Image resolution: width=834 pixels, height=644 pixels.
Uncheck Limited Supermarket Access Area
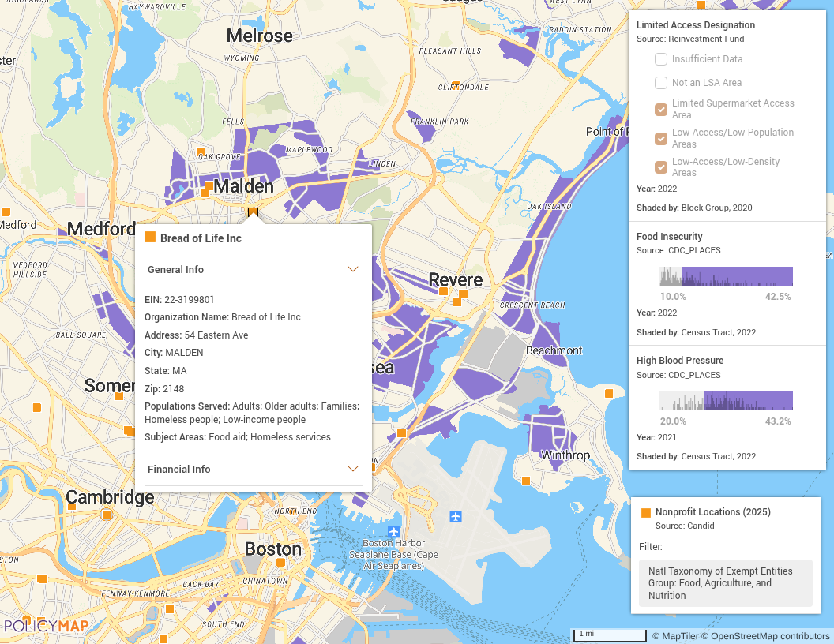pos(661,110)
